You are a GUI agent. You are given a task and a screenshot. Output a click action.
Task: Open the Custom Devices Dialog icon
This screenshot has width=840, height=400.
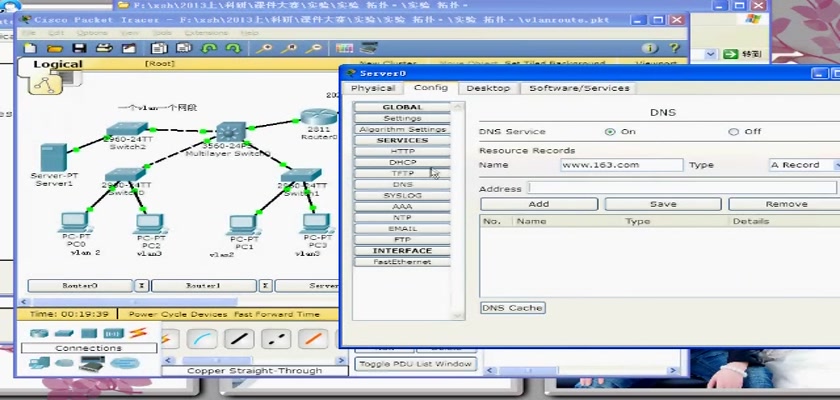pos(369,48)
